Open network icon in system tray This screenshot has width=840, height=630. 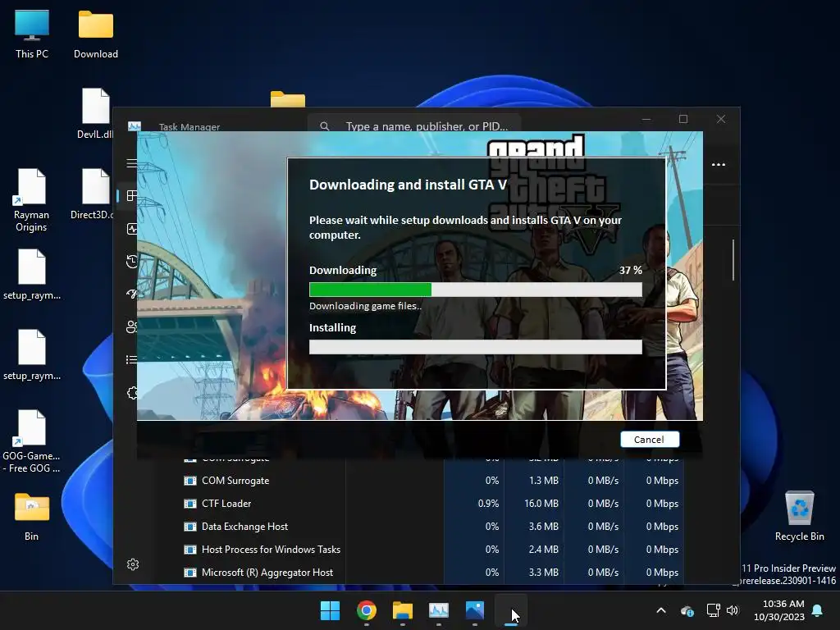point(713,610)
